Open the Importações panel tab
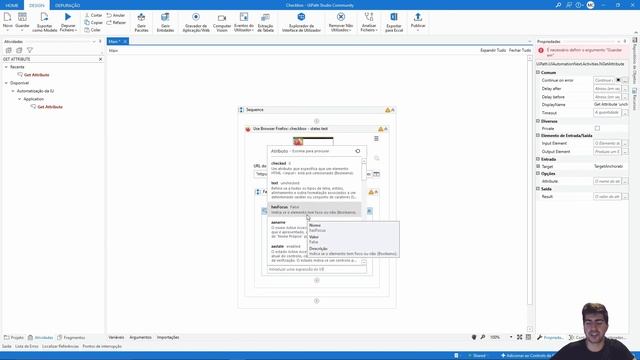This screenshot has height=360, width=640. tap(168, 338)
